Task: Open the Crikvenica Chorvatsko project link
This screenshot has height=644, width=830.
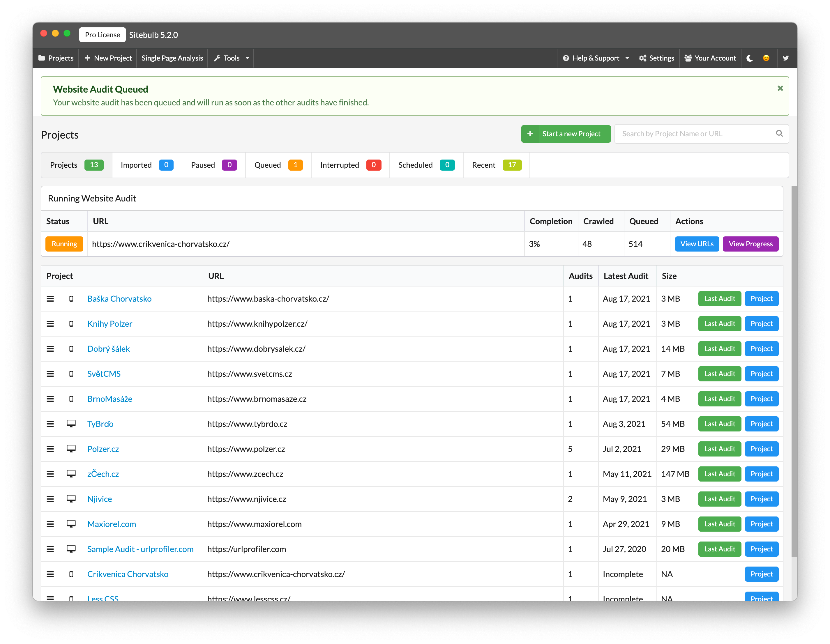Action: [128, 574]
